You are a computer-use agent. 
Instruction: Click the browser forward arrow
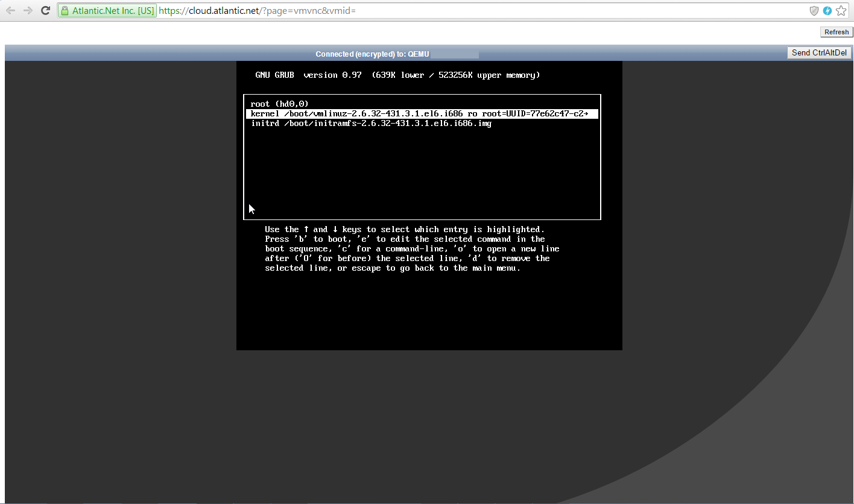pos(28,11)
